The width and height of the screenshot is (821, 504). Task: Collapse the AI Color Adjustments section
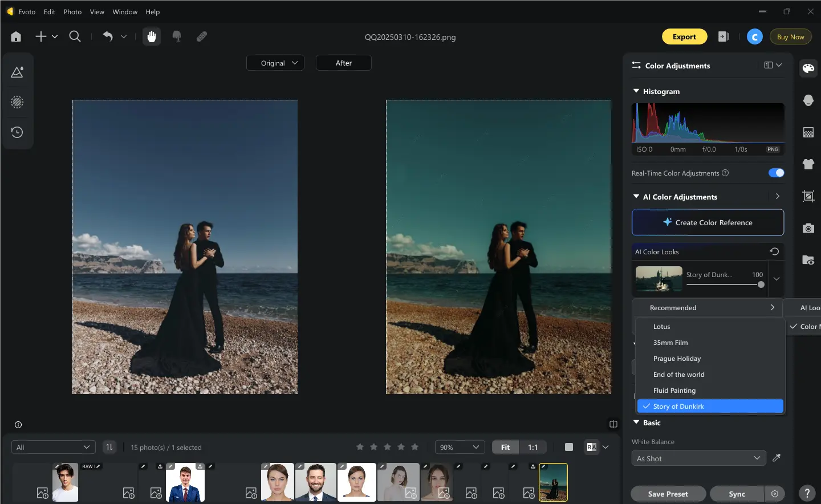(x=636, y=197)
